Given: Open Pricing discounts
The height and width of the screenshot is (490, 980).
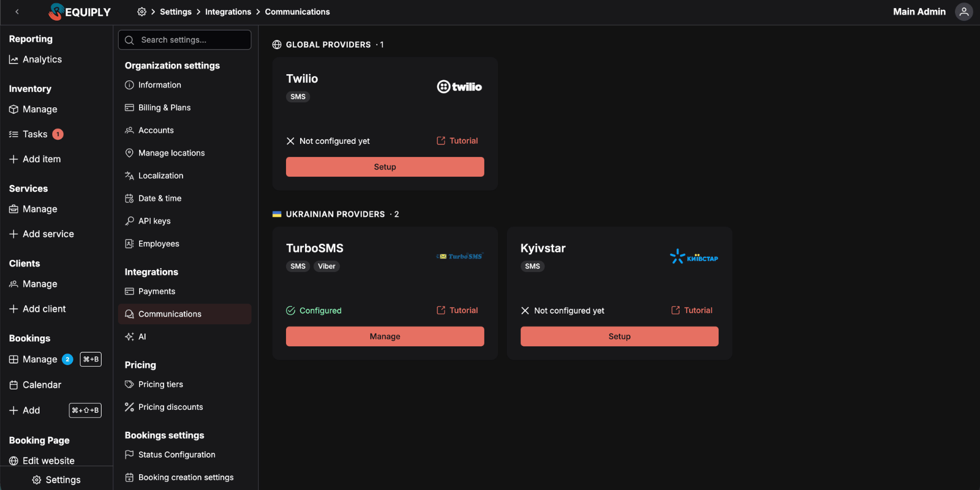Looking at the screenshot, I should click(184, 407).
